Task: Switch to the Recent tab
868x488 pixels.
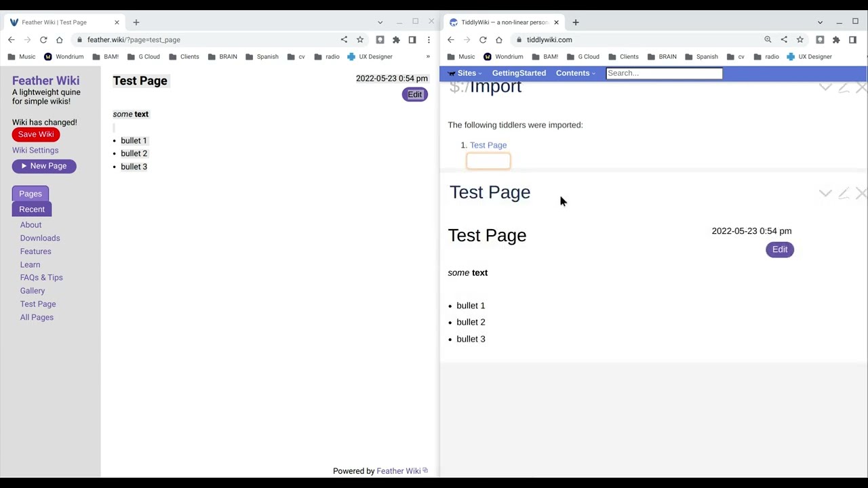Action: pyautogui.click(x=32, y=209)
